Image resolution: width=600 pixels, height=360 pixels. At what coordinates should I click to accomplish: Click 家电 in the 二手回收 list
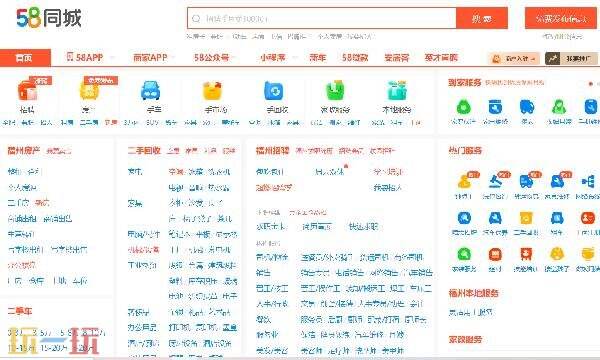(x=135, y=172)
